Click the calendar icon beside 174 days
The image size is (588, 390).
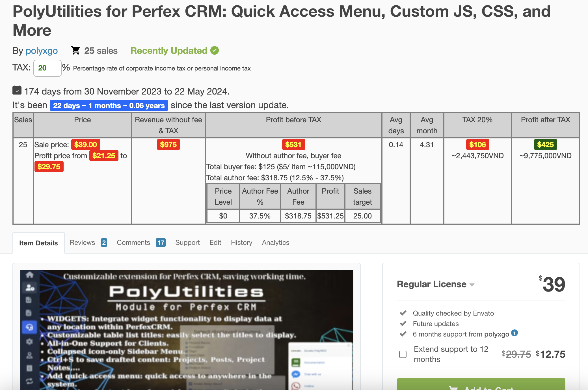pyautogui.click(x=17, y=91)
